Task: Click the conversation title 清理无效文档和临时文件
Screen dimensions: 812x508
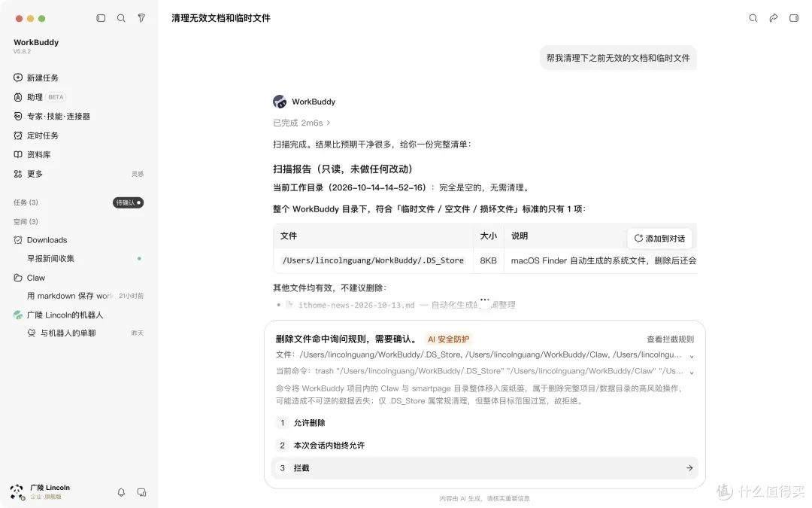Action: (x=220, y=18)
